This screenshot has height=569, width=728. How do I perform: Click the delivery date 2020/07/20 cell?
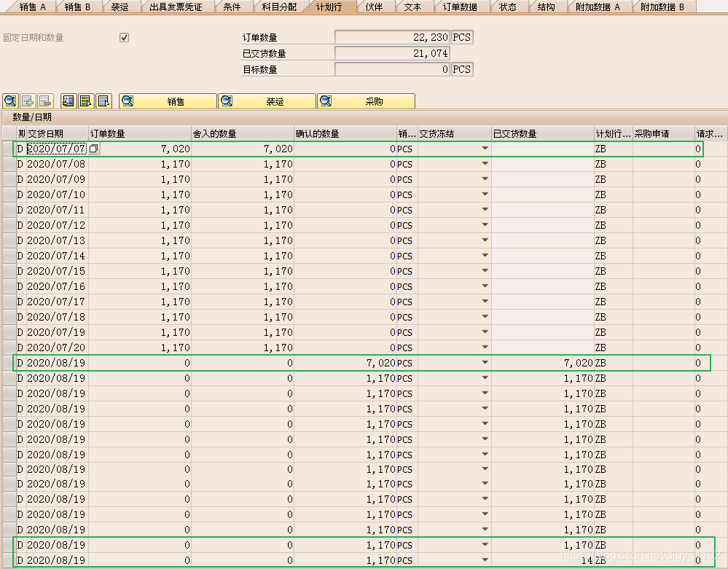pos(57,348)
